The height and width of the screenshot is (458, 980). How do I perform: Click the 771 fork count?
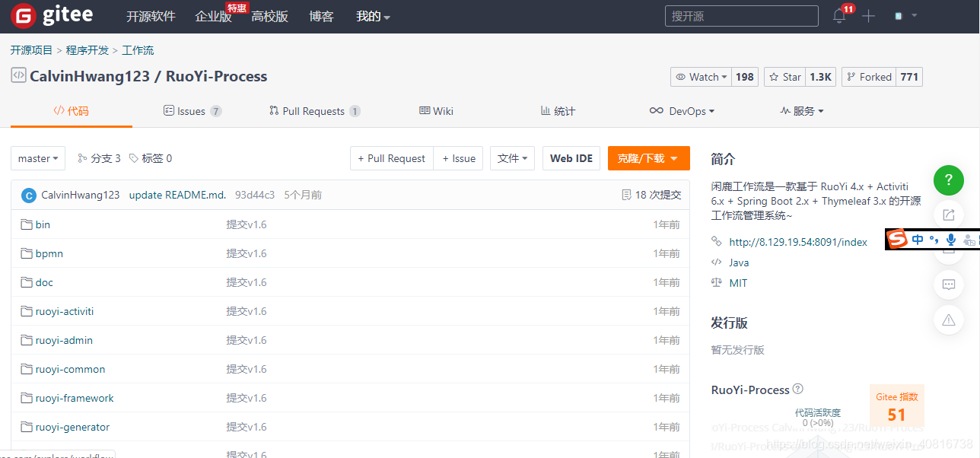point(909,77)
